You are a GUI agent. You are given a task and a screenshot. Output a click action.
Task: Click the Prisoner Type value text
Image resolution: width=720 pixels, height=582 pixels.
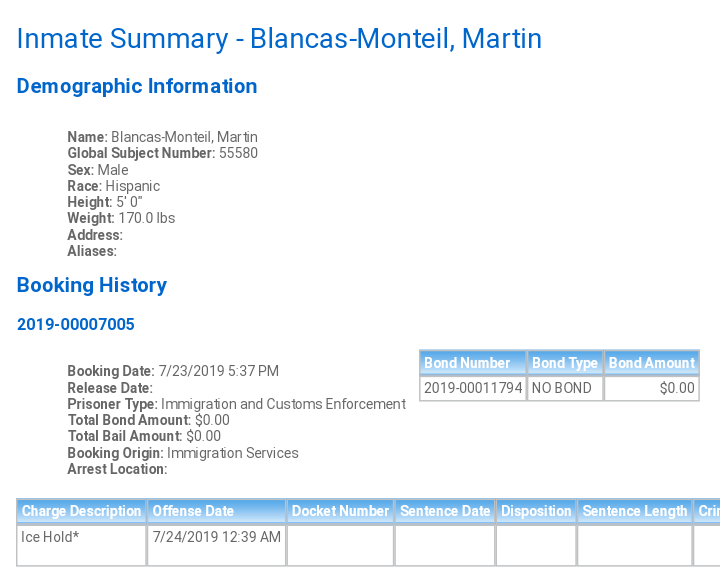tap(283, 404)
